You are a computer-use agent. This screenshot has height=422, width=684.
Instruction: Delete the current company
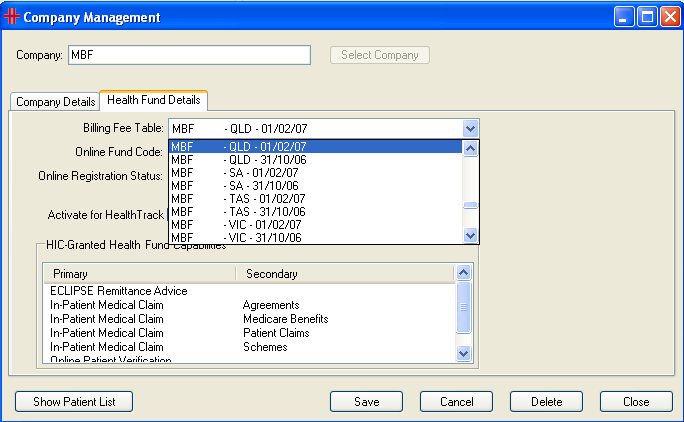546,401
